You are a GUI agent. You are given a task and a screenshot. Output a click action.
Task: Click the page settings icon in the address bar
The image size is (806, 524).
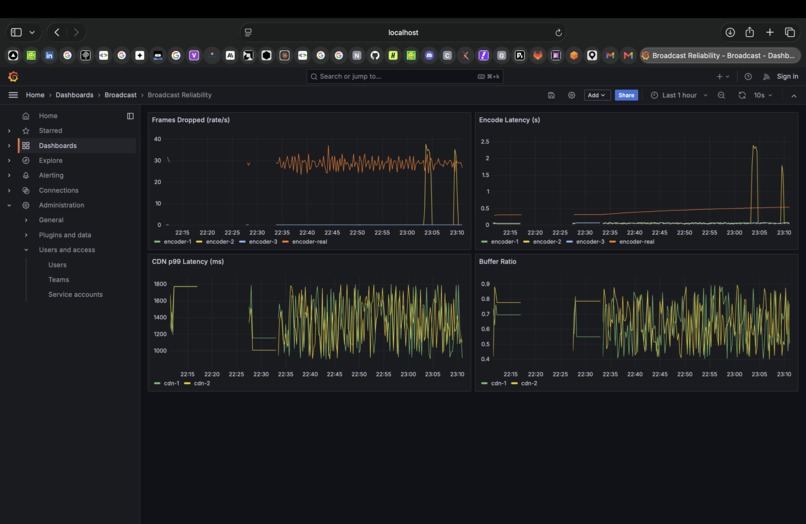point(248,32)
